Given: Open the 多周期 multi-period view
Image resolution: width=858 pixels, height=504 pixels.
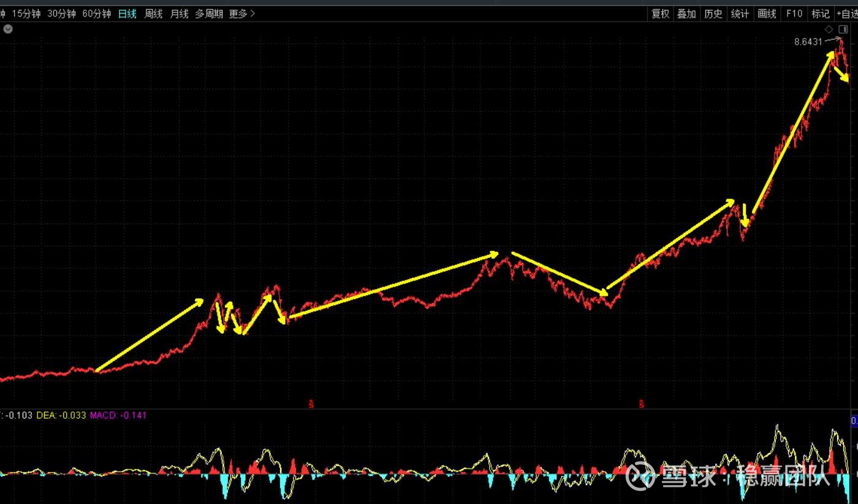Looking at the screenshot, I should coord(209,13).
